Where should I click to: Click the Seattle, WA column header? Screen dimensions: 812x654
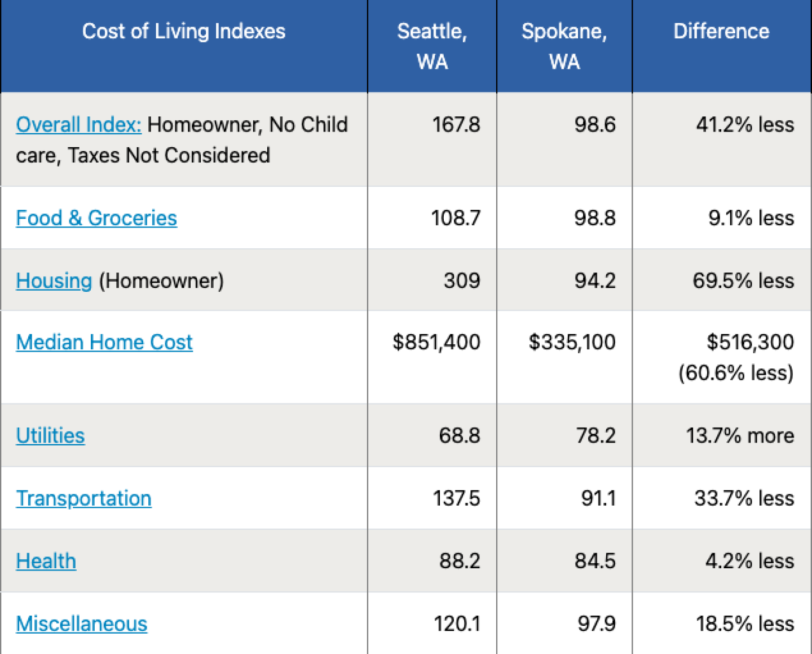[432, 46]
